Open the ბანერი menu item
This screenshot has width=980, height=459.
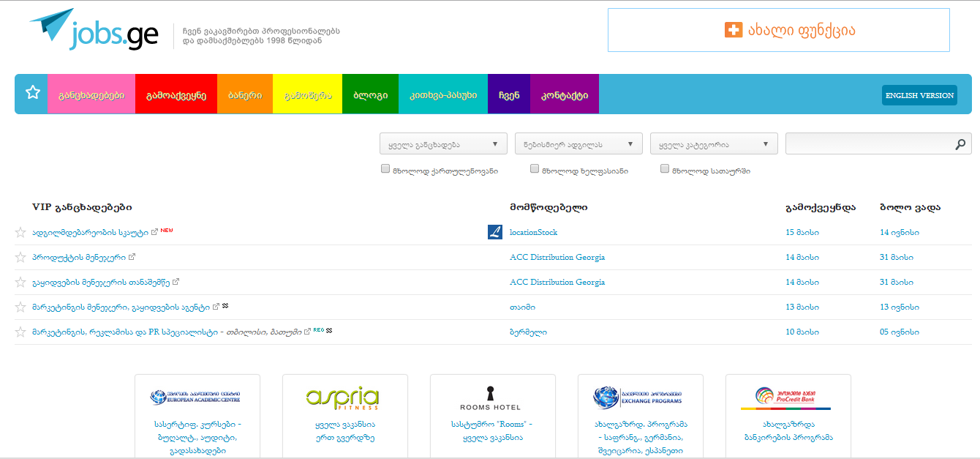(245, 94)
